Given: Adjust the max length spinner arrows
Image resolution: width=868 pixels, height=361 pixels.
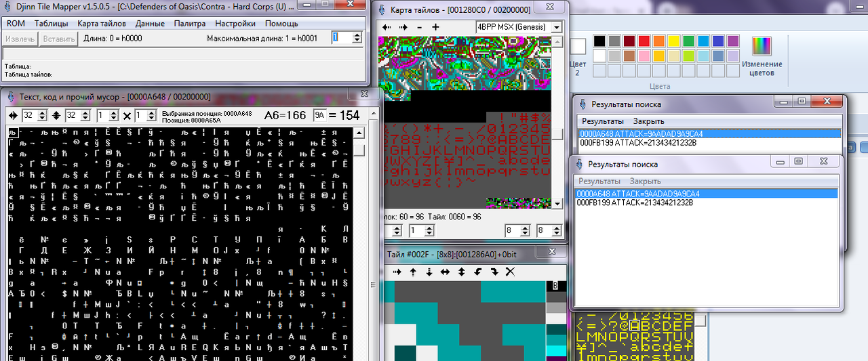Looking at the screenshot, I should (358, 38).
